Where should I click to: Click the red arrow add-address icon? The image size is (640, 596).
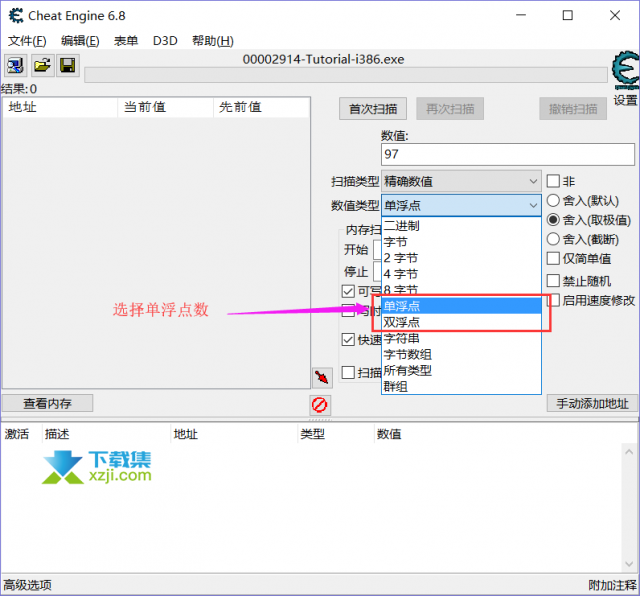coord(322,378)
